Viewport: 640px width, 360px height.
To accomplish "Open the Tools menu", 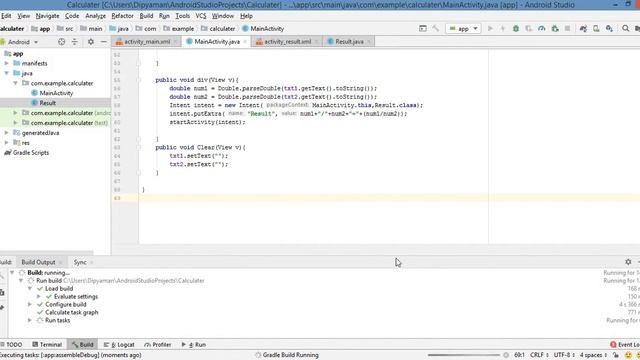I will [182, 16].
